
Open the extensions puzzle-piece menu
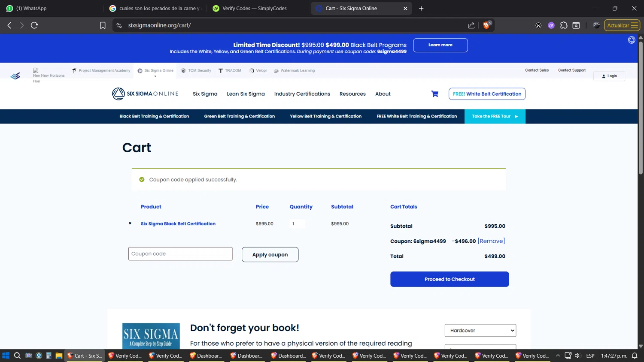(564, 25)
